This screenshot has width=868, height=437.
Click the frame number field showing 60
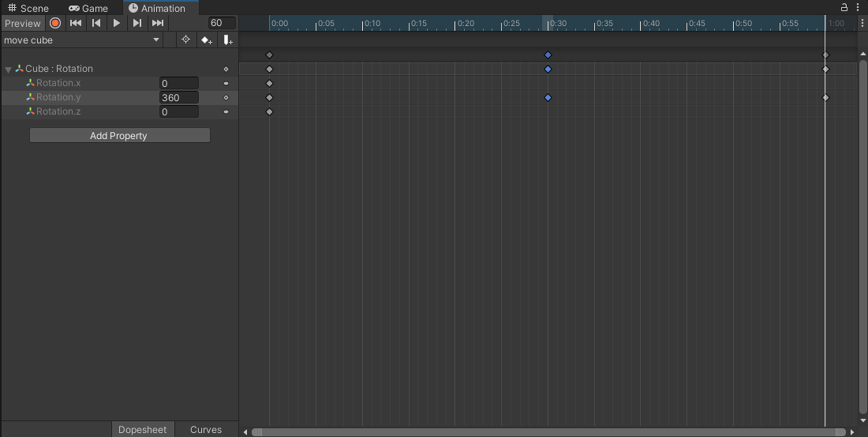pyautogui.click(x=222, y=23)
